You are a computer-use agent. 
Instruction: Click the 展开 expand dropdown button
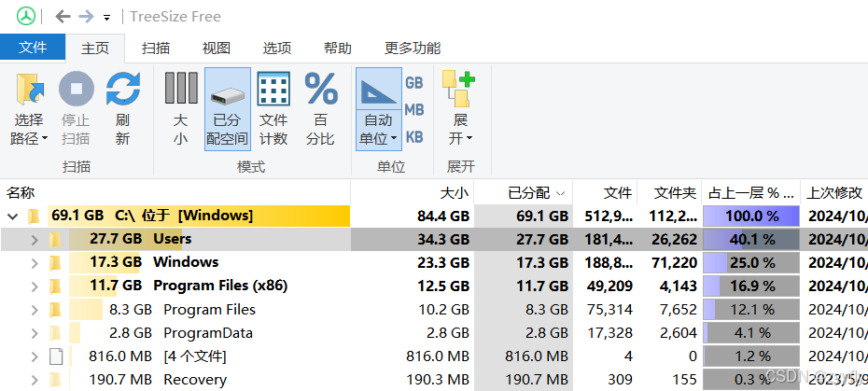tap(460, 109)
